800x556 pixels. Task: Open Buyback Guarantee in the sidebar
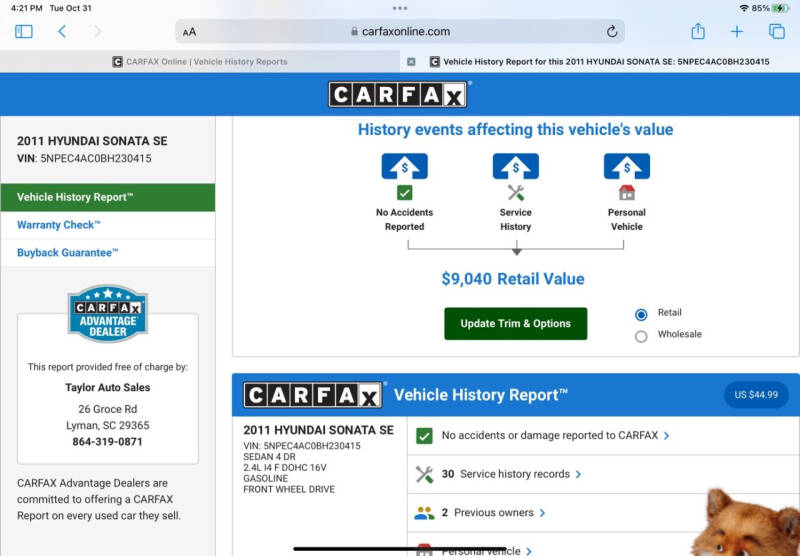point(108,252)
